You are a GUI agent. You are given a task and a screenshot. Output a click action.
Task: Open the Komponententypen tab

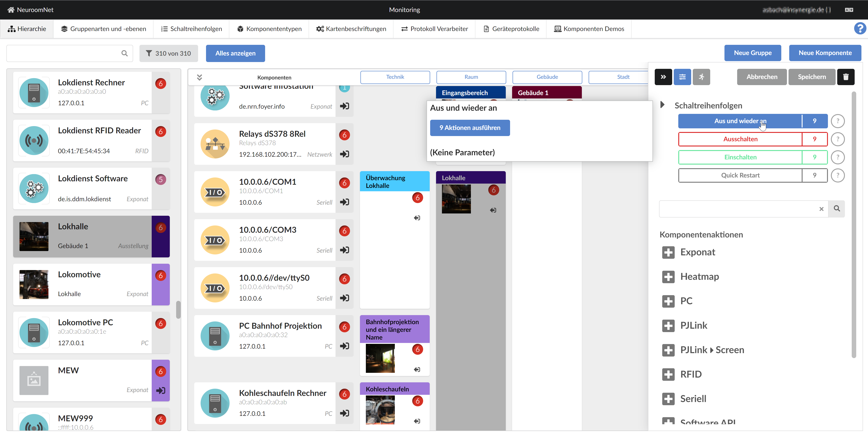(269, 29)
